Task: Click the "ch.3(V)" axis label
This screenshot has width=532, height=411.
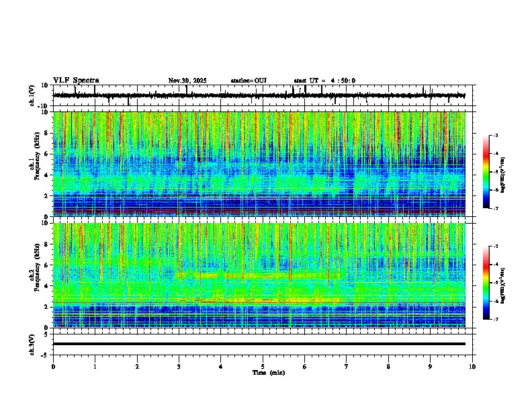Action: pos(32,345)
